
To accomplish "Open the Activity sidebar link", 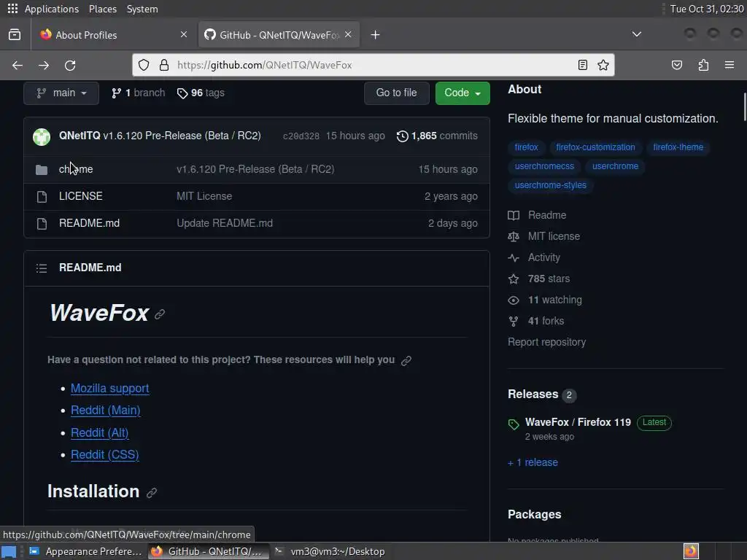I will 534,257.
